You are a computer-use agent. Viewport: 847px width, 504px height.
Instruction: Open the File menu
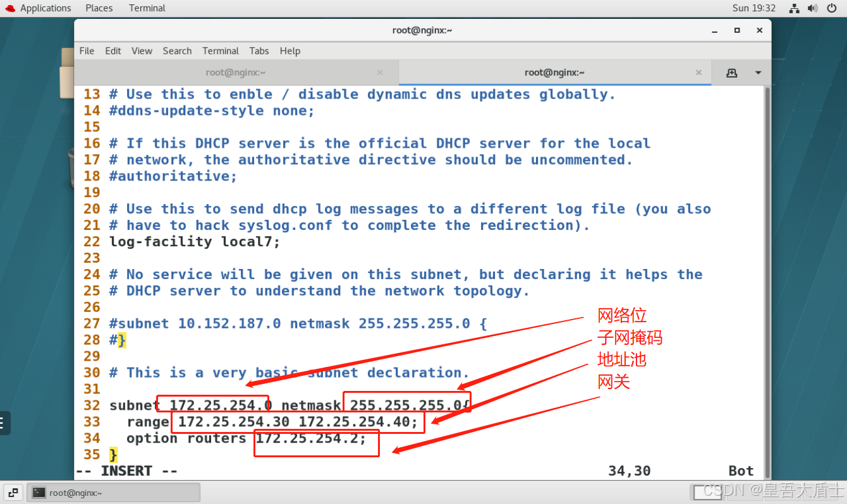[87, 51]
